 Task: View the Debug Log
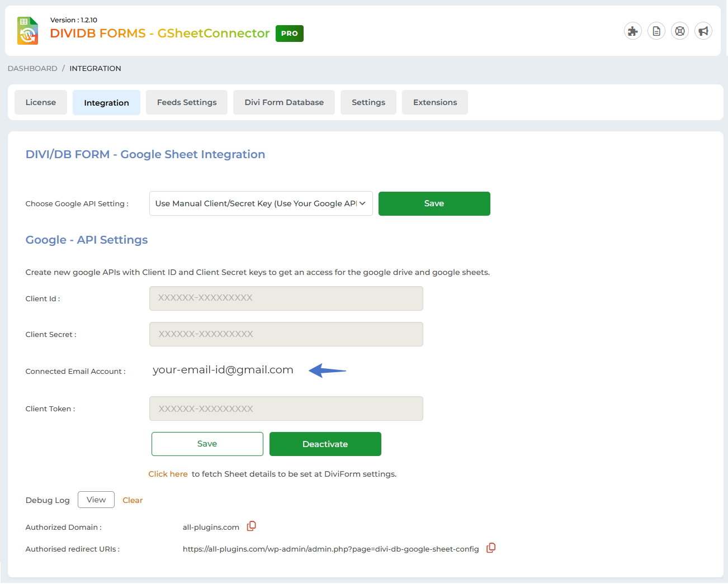(96, 500)
